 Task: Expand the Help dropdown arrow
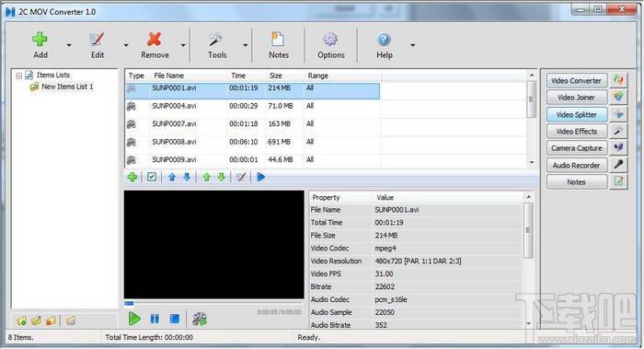tap(412, 45)
